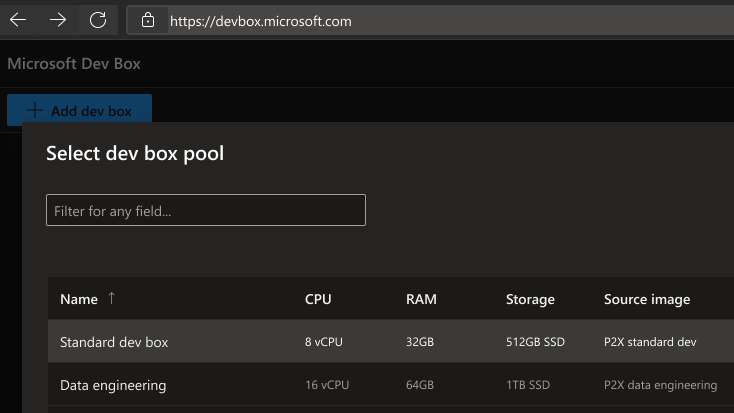Select the Data engineering pool name
This screenshot has width=734, height=413.
[113, 385]
